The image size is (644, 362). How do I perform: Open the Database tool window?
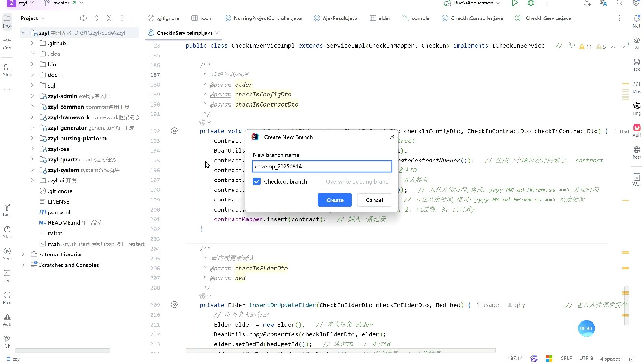pyautogui.click(x=637, y=62)
